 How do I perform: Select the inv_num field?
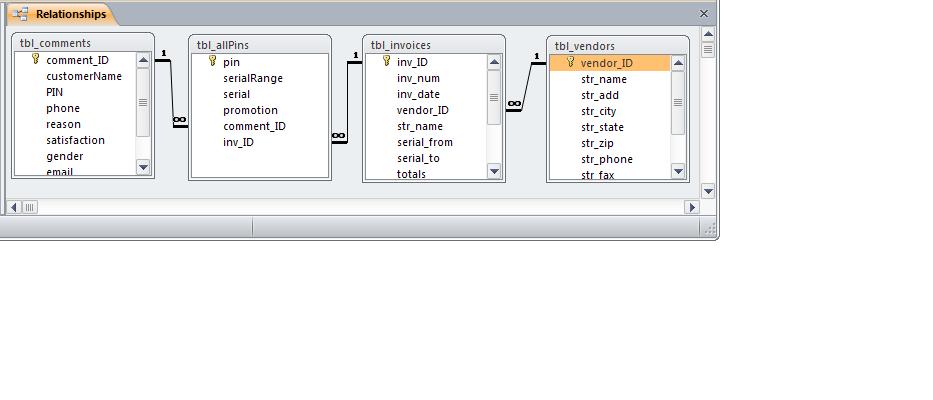(x=418, y=78)
